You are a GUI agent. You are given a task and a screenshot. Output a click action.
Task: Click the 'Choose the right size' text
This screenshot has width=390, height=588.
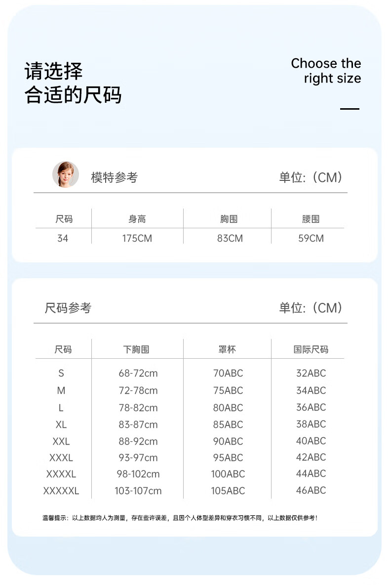click(326, 71)
